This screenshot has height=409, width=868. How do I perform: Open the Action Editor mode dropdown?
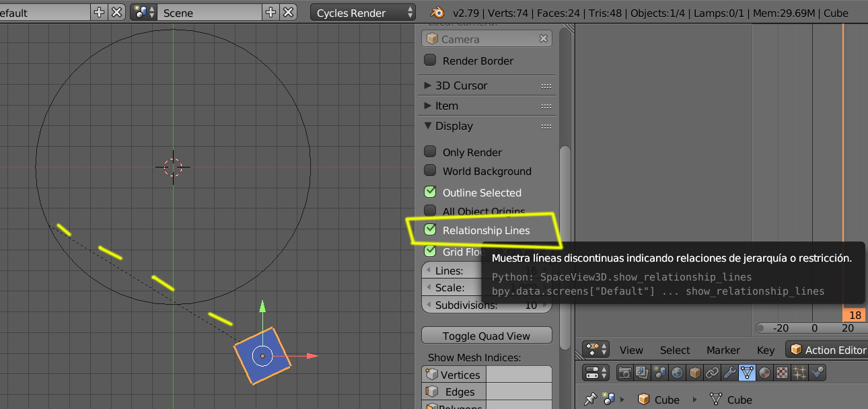click(827, 350)
